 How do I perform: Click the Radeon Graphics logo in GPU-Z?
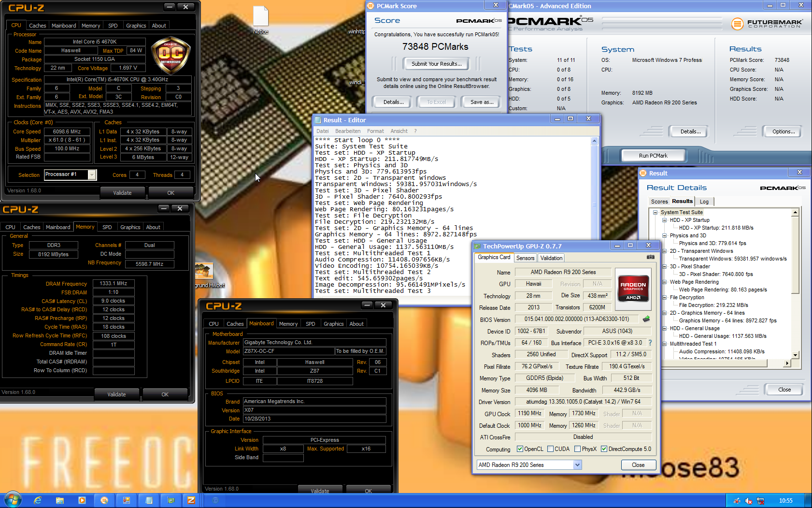tap(633, 289)
